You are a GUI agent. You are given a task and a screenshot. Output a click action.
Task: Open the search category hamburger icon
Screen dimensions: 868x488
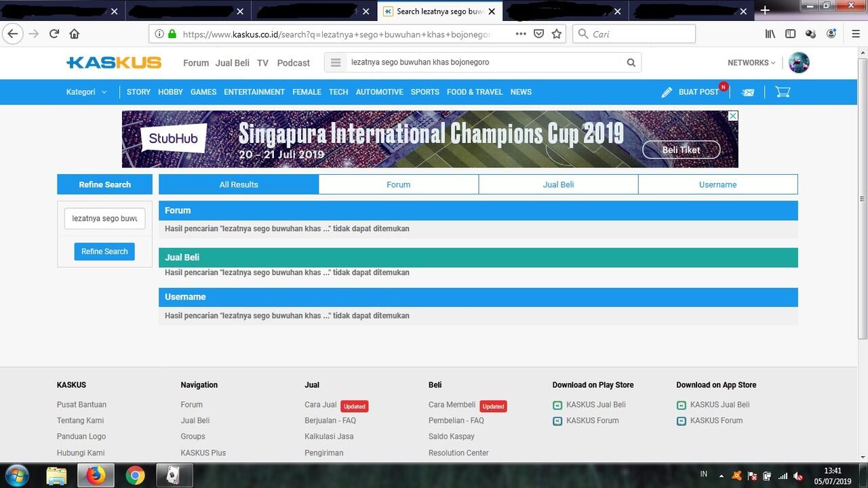335,62
